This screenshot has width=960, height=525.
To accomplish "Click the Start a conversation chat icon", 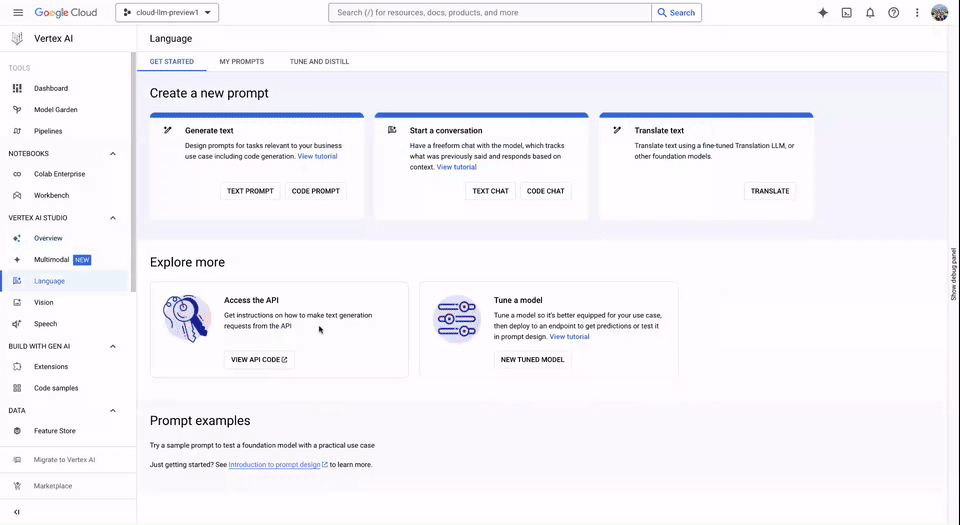I will click(x=392, y=130).
